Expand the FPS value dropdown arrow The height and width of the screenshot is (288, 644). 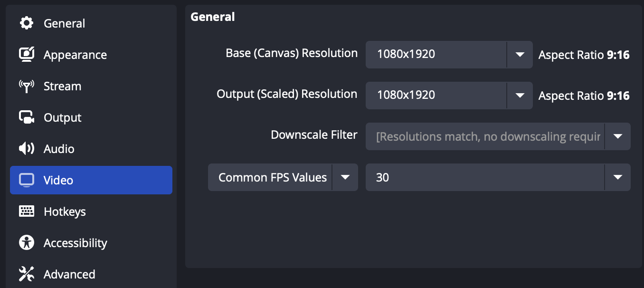[x=618, y=177]
